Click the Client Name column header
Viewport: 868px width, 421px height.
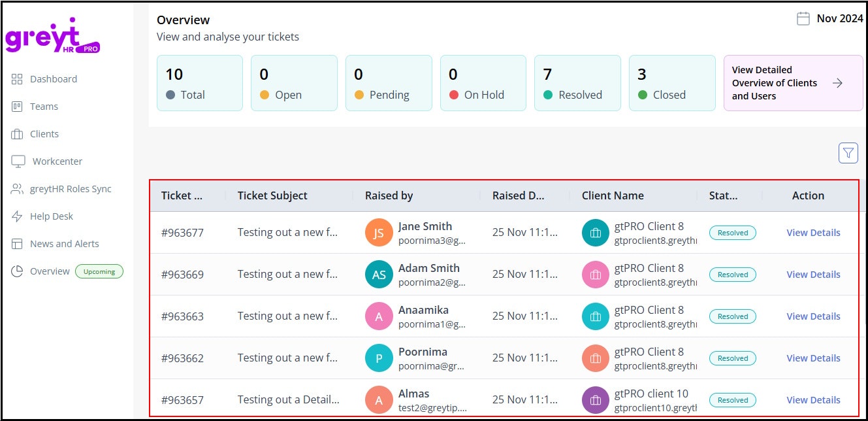tap(613, 195)
